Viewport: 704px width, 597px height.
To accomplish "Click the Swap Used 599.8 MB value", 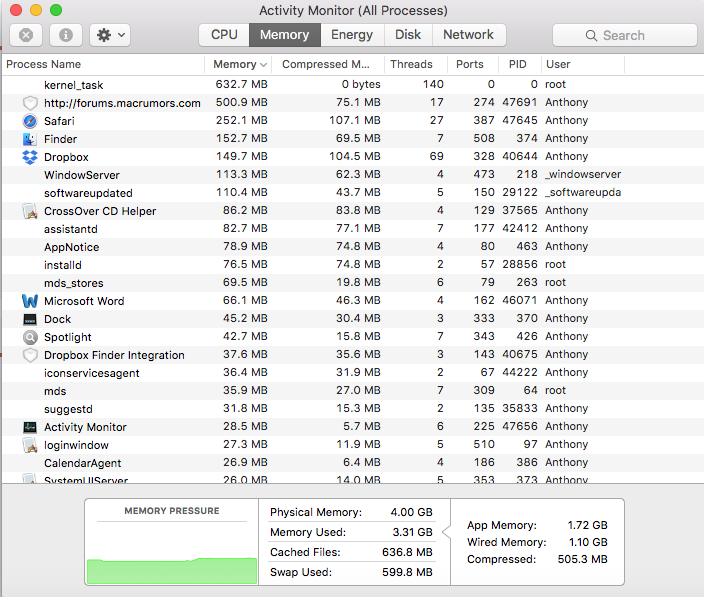I will tap(407, 572).
